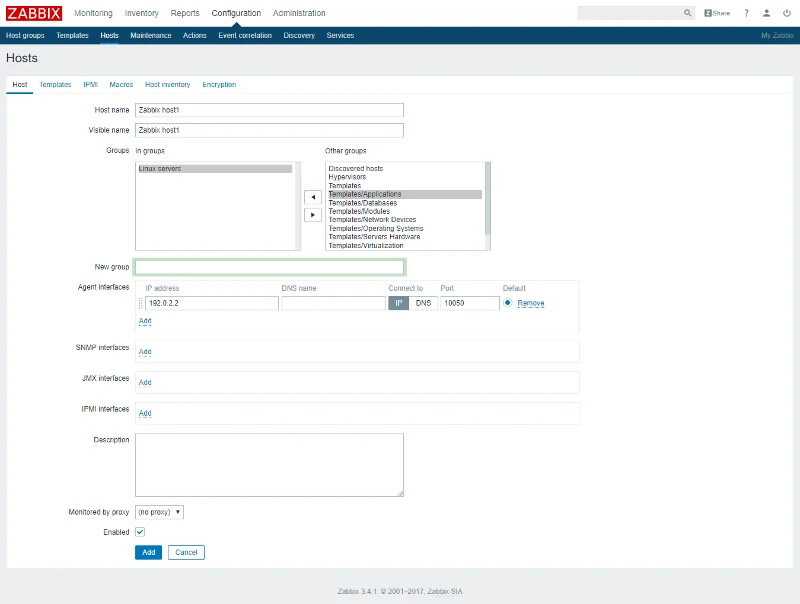Select the Default interface radio button

pyautogui.click(x=508, y=303)
